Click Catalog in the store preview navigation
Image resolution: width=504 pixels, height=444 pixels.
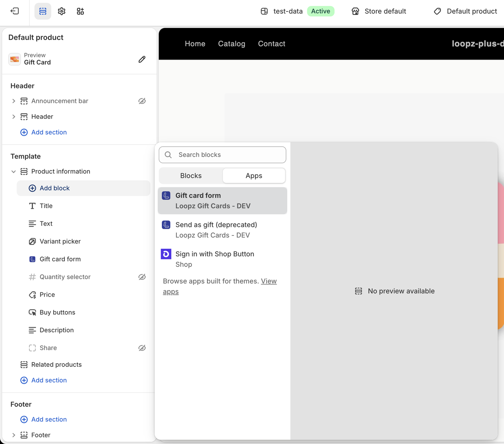pos(232,44)
